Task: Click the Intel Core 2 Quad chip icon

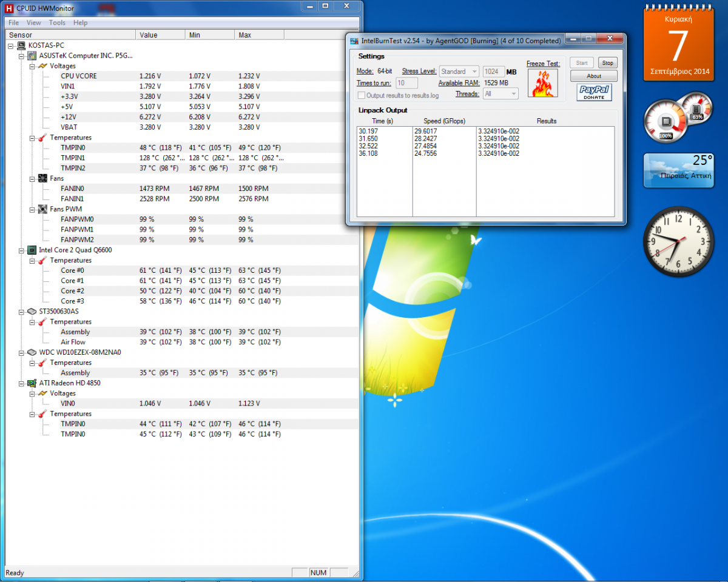Action: click(x=32, y=250)
